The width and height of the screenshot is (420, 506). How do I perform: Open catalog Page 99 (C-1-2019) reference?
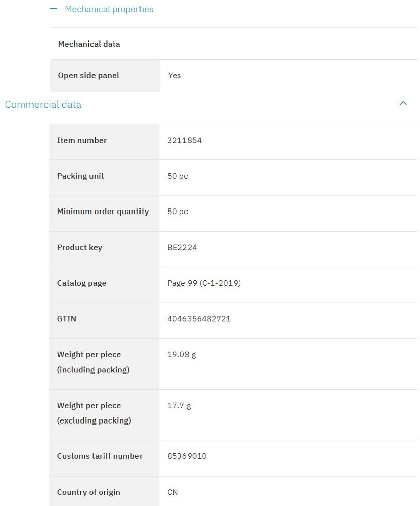[x=204, y=283]
